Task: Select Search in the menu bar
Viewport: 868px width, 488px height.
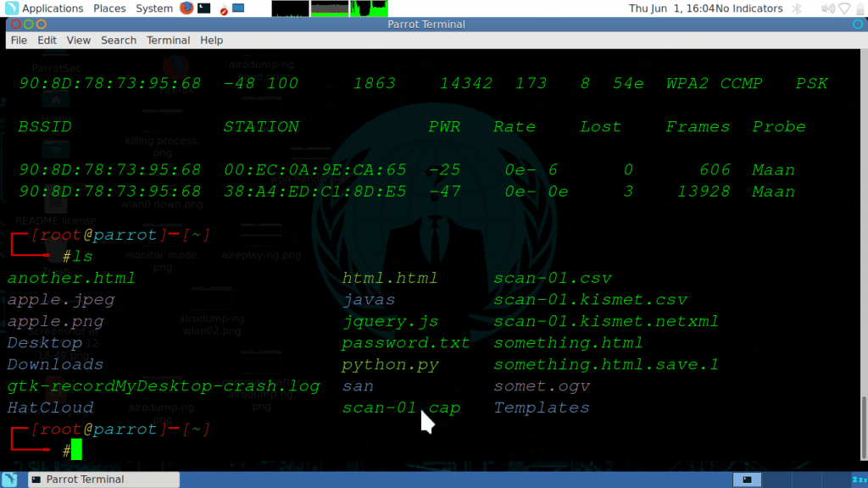Action: pyautogui.click(x=119, y=40)
